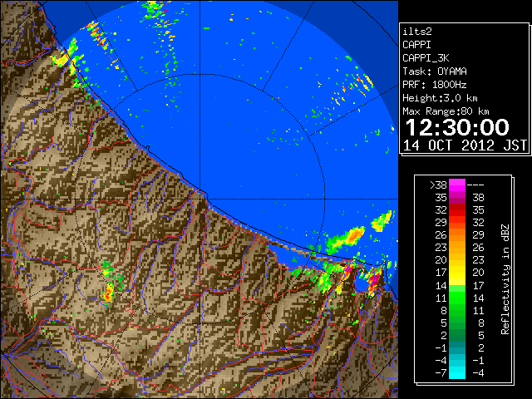Click the Height:3.0 km line
This screenshot has width=532, height=399.
(x=440, y=98)
